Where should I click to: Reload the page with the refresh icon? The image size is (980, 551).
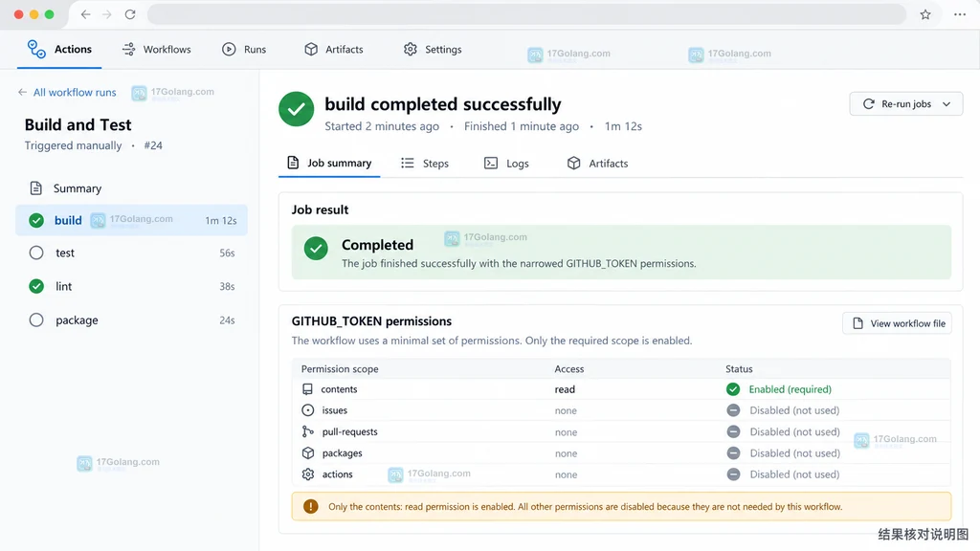[130, 14]
